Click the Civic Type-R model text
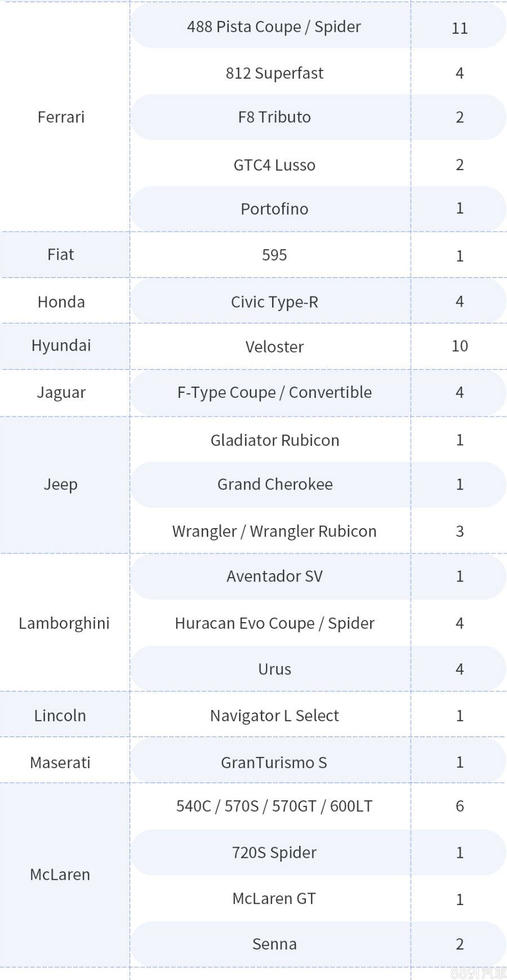Viewport: 507px width, 980px height. pos(274,302)
